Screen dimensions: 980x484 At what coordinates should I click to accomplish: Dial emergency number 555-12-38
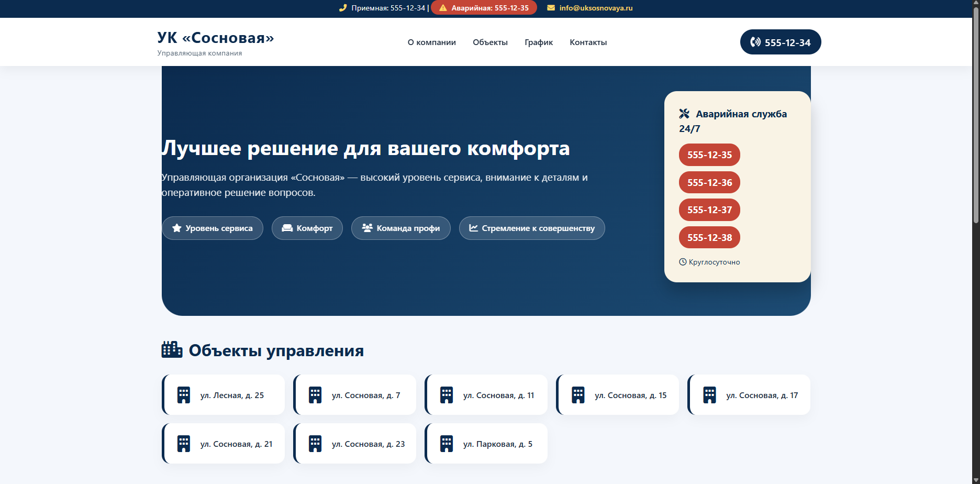click(709, 238)
